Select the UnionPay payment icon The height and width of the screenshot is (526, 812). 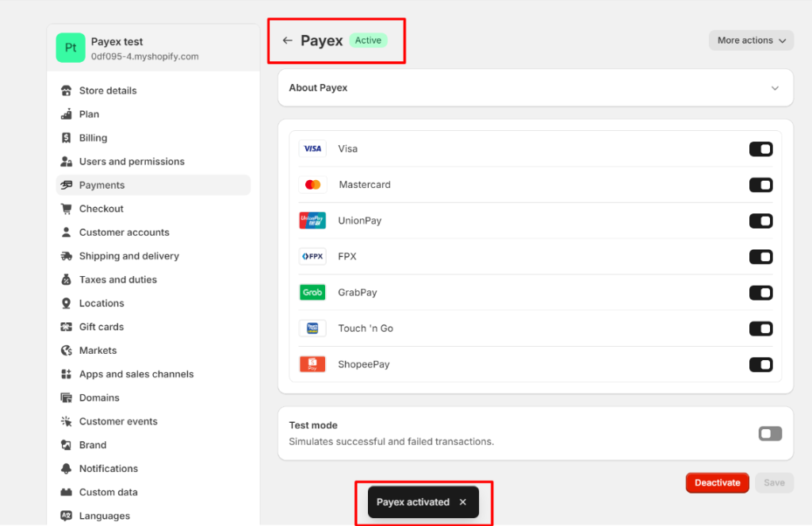[312, 221]
